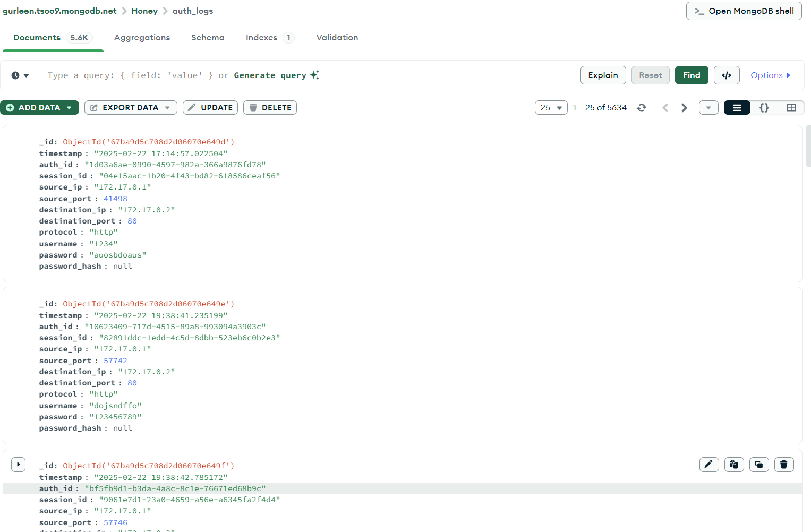Click the Generate query link
This screenshot has width=811, height=532.
click(x=270, y=75)
